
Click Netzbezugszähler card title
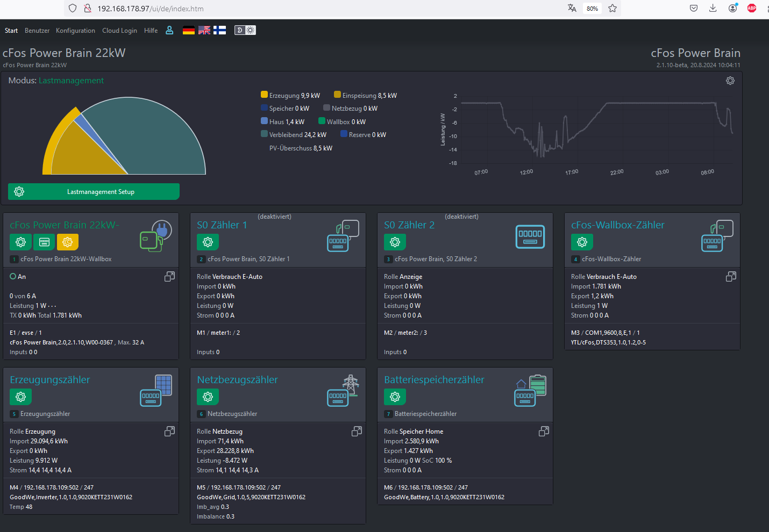[237, 380]
